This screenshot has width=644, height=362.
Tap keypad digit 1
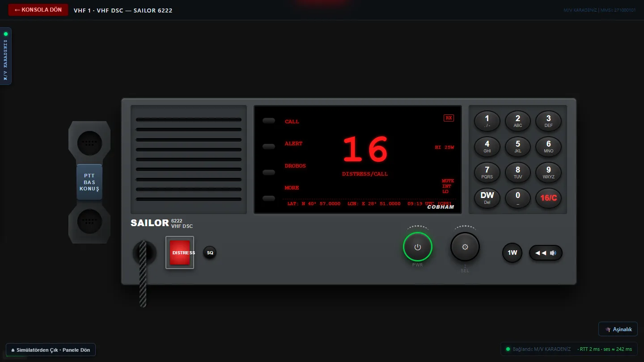[487, 121]
